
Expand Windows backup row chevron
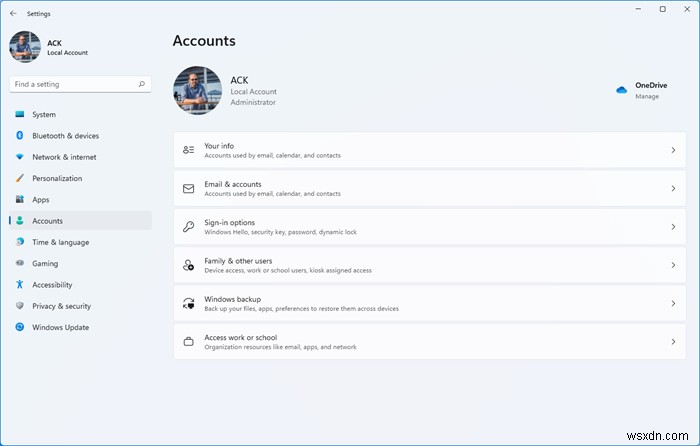pos(673,304)
